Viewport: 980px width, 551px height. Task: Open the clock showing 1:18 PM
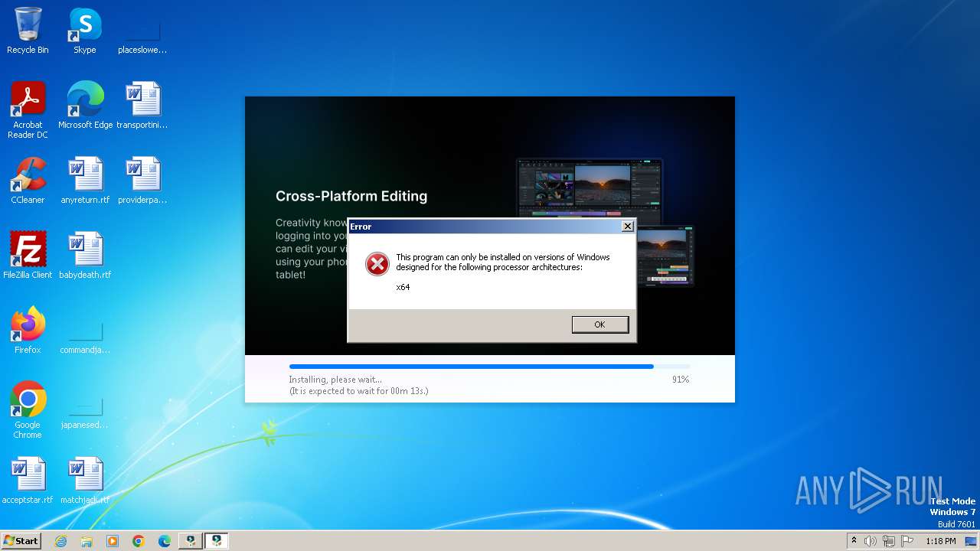click(941, 541)
